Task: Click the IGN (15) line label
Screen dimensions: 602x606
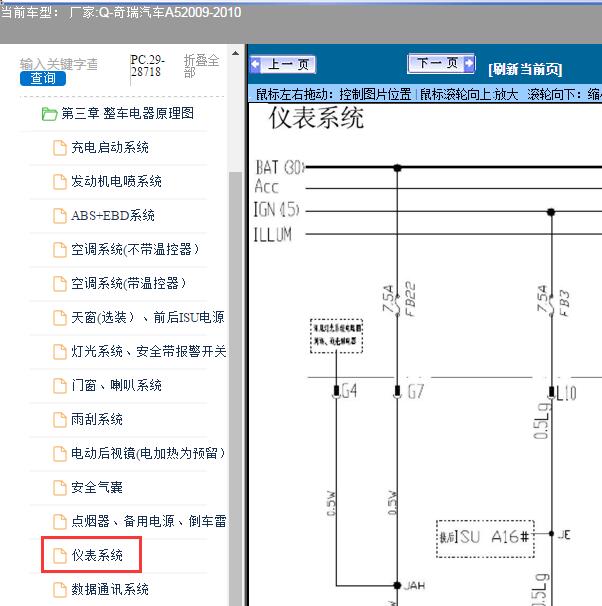Action: coord(276,209)
